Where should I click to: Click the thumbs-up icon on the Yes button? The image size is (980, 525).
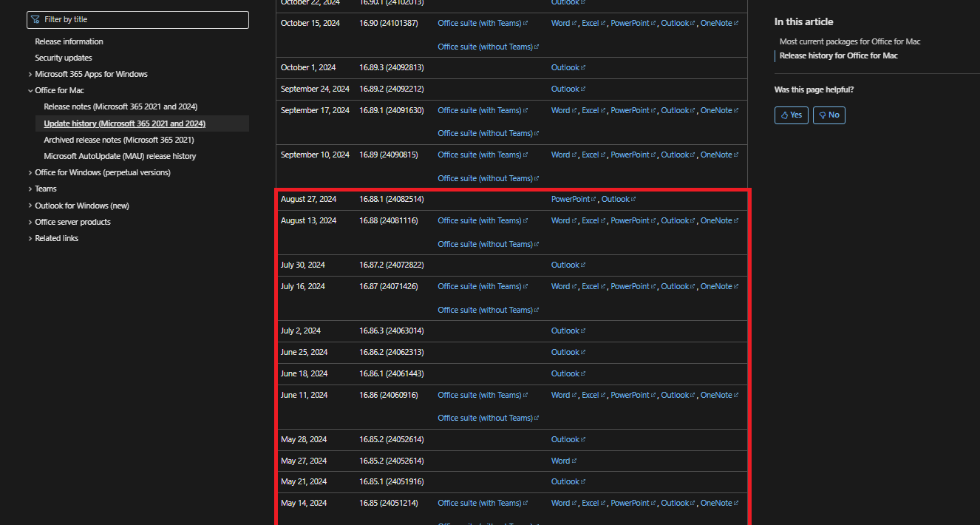click(784, 115)
